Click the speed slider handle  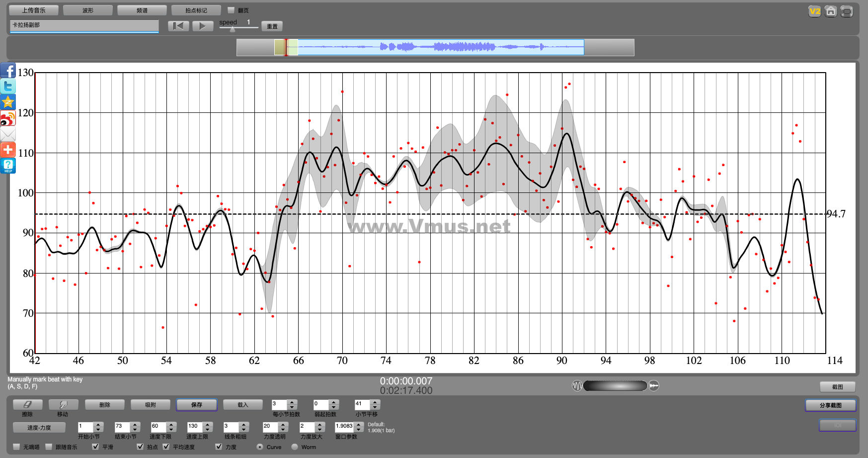click(233, 29)
